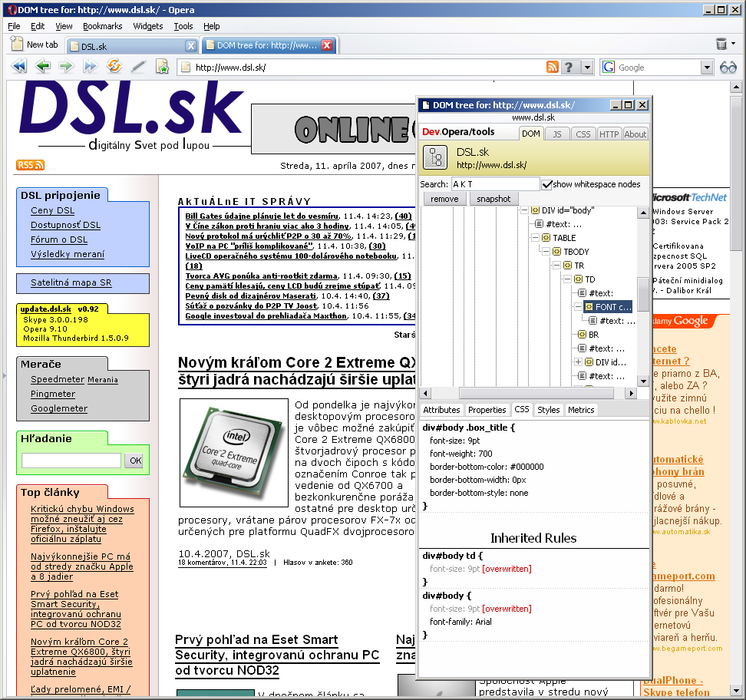Image resolution: width=746 pixels, height=700 pixels.
Task: Click the Core 2 Extreme processor image
Action: tap(234, 453)
